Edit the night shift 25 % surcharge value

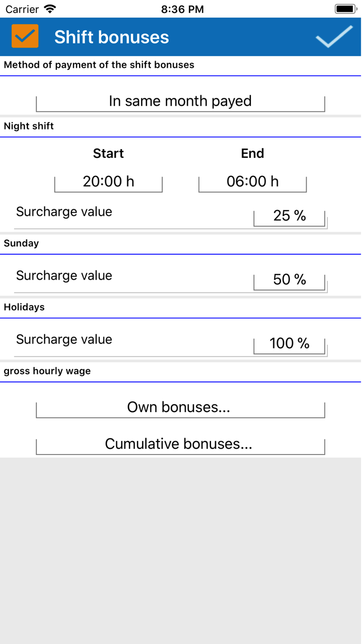point(289,216)
